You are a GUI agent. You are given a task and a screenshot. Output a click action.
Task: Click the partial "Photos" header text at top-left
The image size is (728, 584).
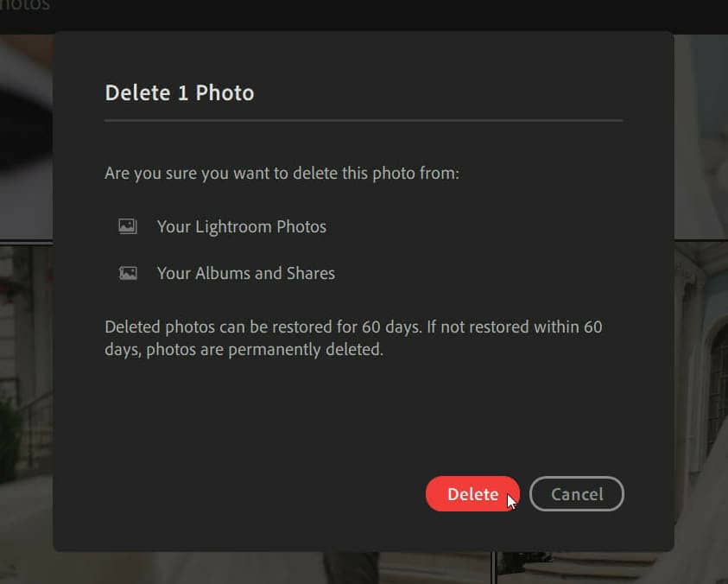(x=24, y=5)
